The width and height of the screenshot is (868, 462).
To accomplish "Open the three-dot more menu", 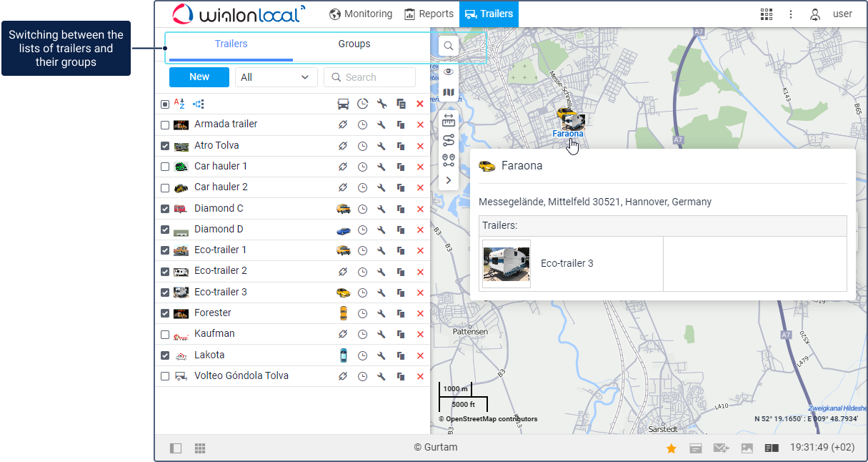I will [791, 14].
